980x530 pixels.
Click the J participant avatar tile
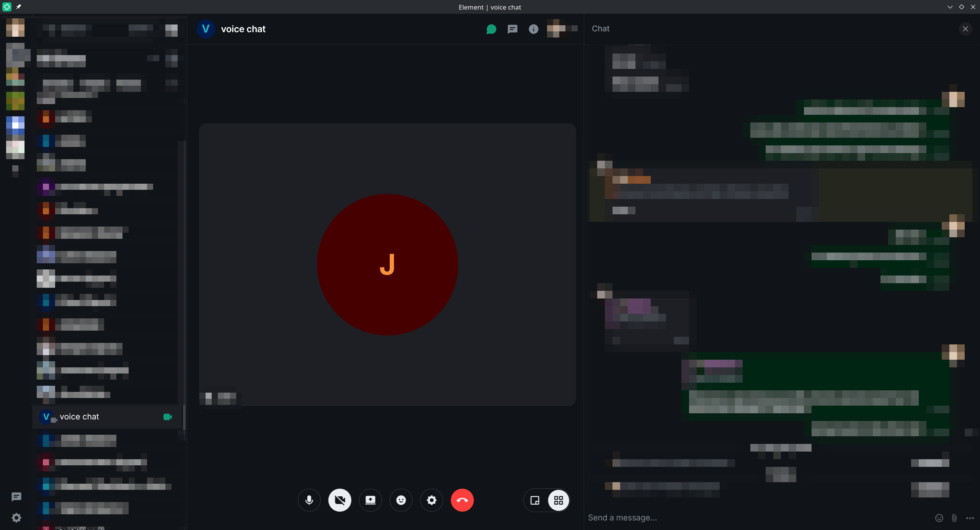pyautogui.click(x=387, y=264)
